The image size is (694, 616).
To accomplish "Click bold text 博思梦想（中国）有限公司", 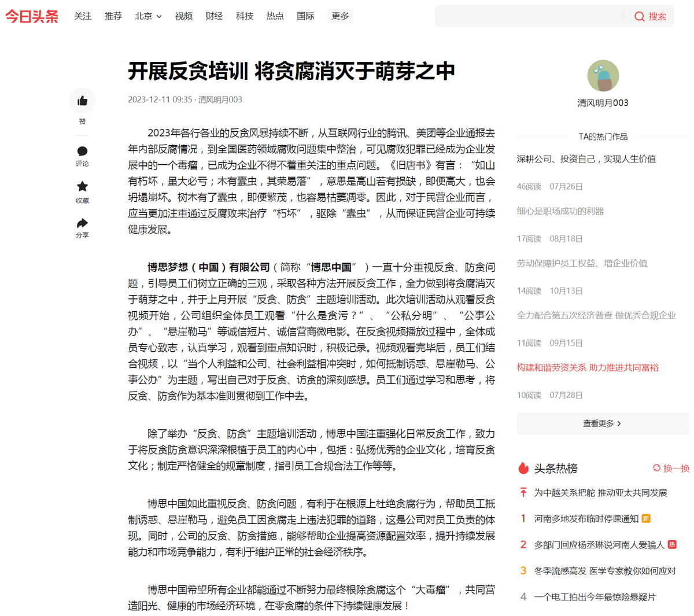I will (x=209, y=267).
